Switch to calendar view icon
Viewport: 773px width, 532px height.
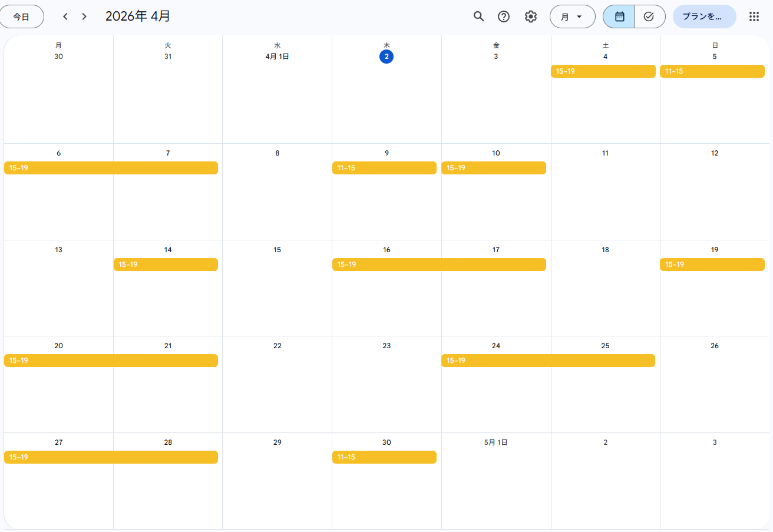point(619,16)
